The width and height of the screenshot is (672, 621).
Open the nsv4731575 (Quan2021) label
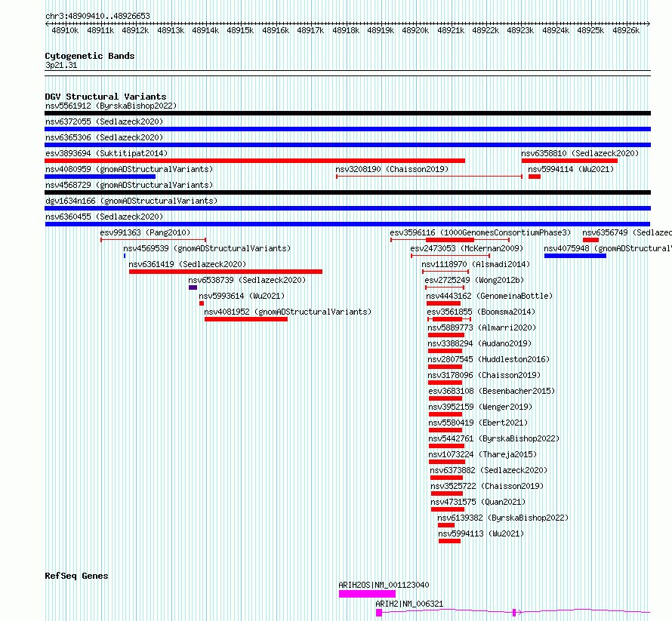point(478,502)
